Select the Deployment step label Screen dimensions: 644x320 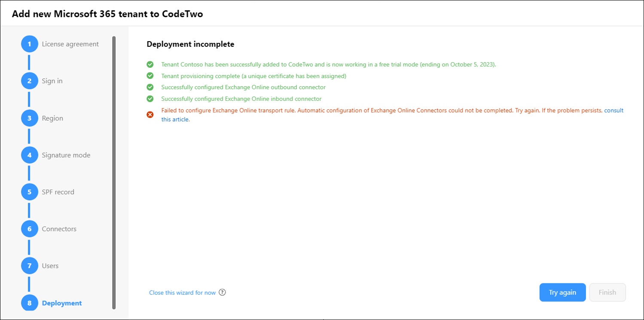62,303
